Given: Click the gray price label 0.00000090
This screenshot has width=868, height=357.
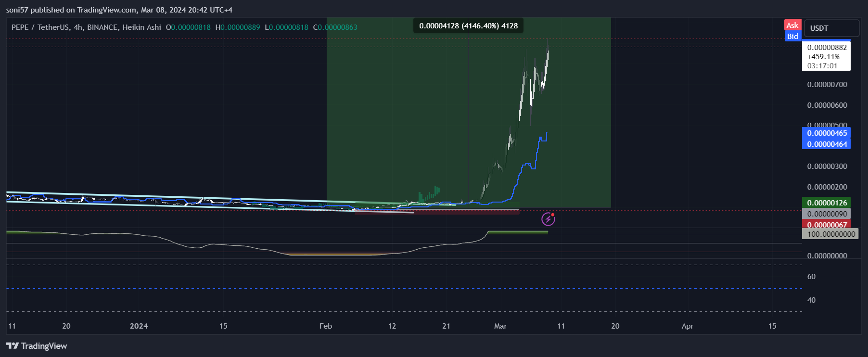Looking at the screenshot, I should click(x=827, y=214).
